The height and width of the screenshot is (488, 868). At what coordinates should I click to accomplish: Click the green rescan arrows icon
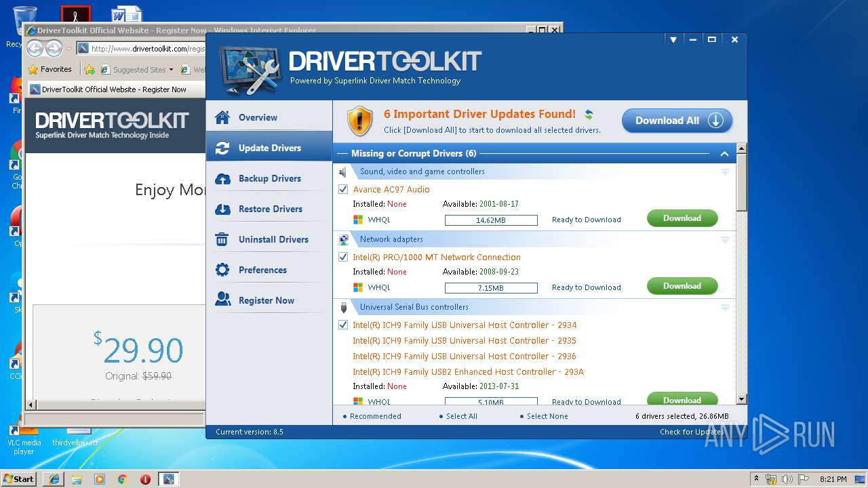pyautogui.click(x=589, y=115)
